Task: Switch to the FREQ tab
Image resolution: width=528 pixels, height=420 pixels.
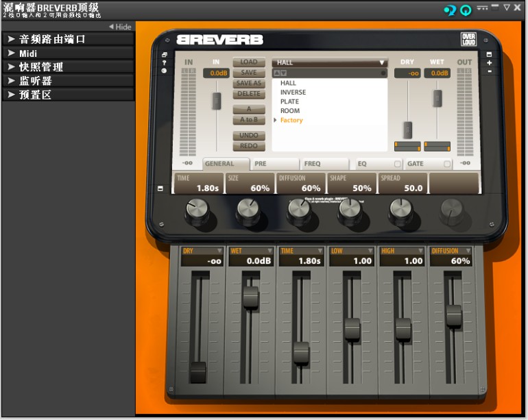Action: [325, 164]
